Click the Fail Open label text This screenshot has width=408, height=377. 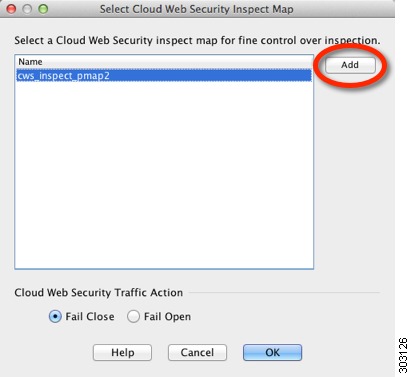(167, 316)
